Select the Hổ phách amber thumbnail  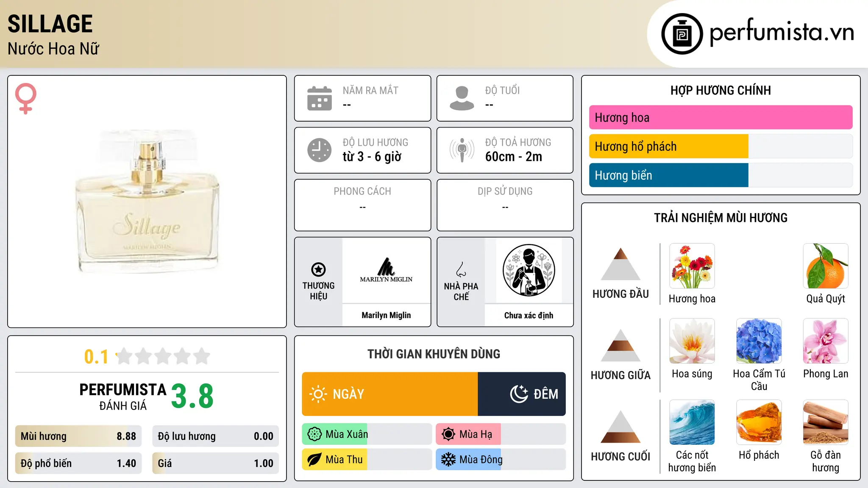(759, 422)
